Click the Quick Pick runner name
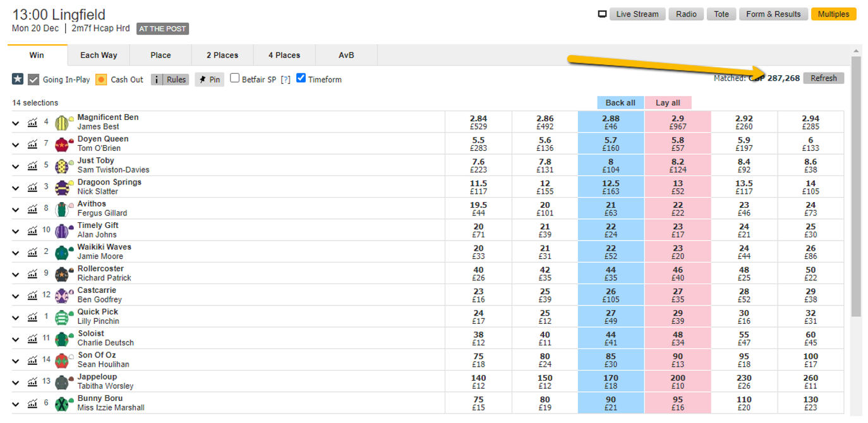The image size is (868, 423). [98, 312]
